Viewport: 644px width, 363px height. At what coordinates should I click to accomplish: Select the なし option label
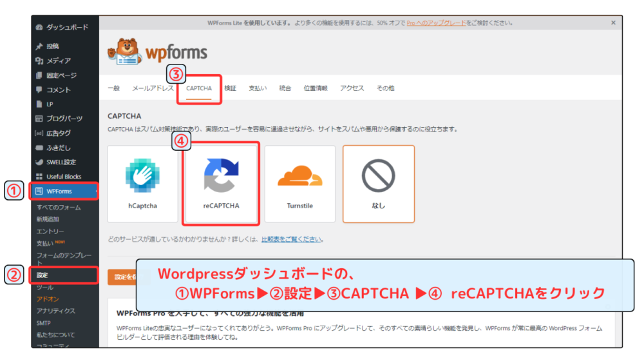coord(378,206)
